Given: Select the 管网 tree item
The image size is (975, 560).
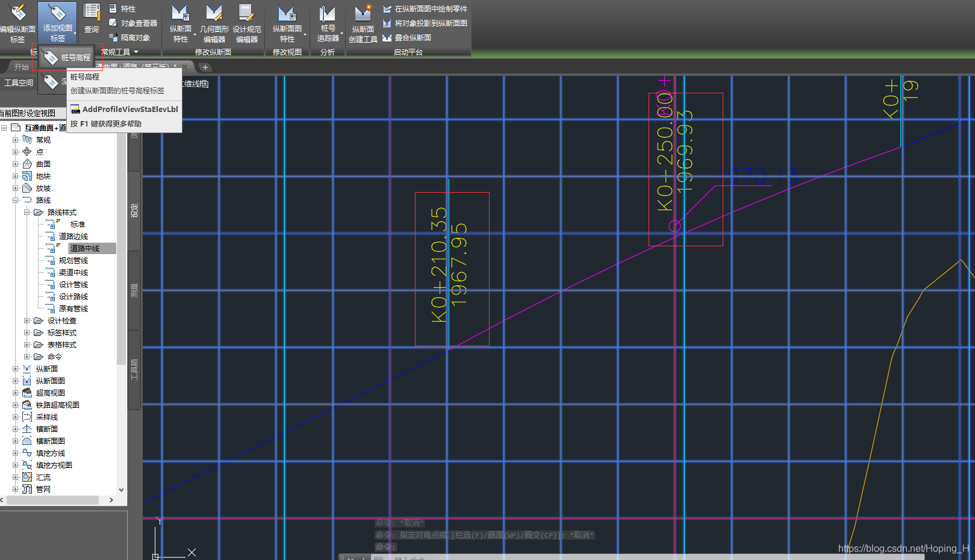Looking at the screenshot, I should (x=43, y=489).
